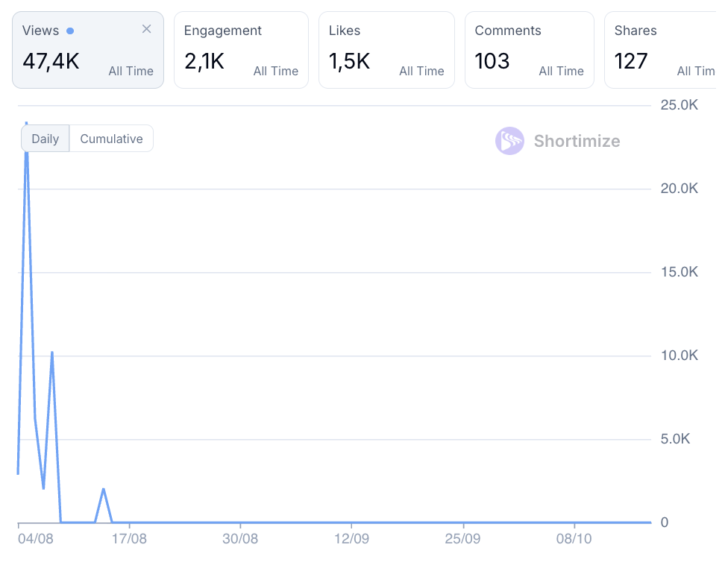The width and height of the screenshot is (728, 565).
Task: Click the 10K second peak on the chart
Action: pyautogui.click(x=52, y=352)
